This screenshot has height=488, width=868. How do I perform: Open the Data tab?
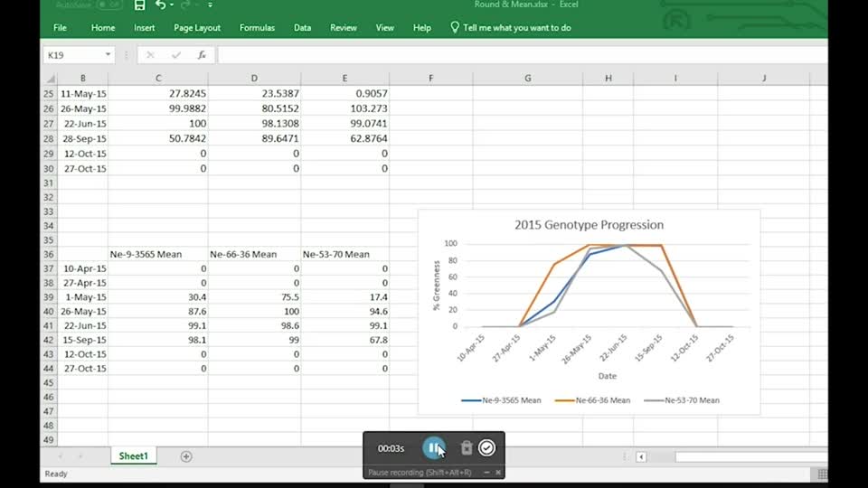[x=302, y=28]
